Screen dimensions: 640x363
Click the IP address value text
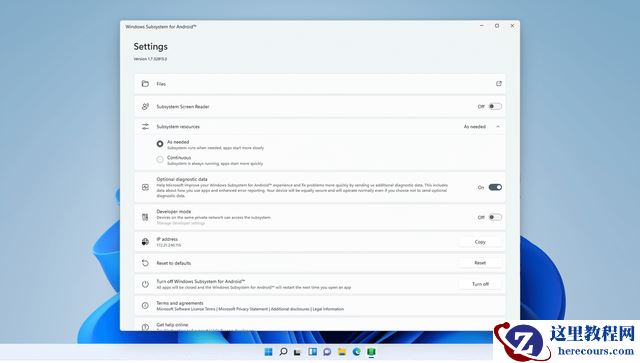169,245
